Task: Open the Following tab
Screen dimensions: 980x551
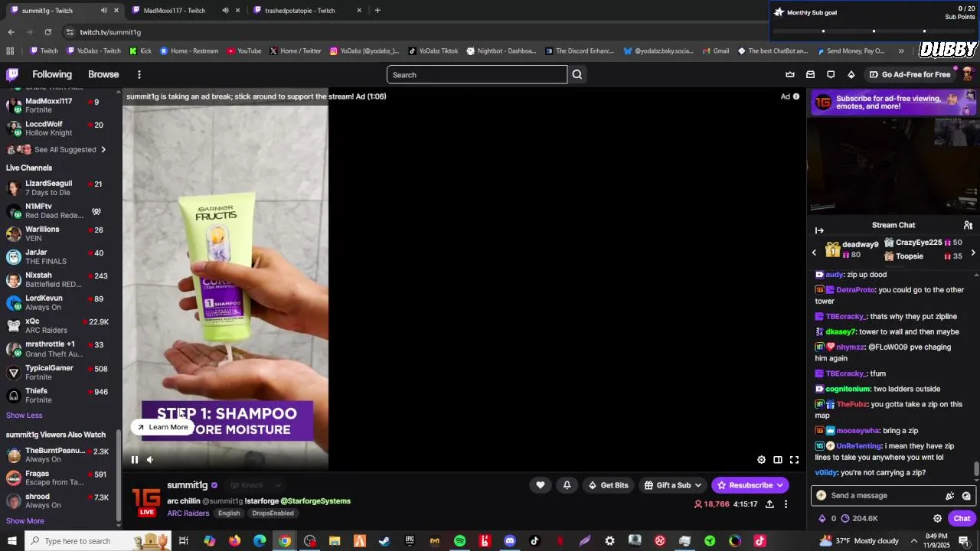Action: (52, 74)
